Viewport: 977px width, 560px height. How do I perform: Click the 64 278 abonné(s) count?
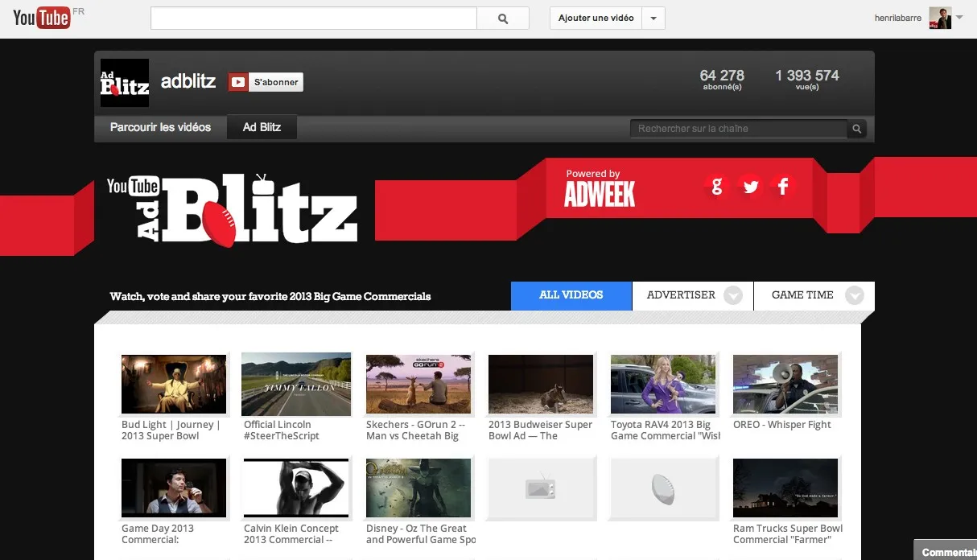tap(722, 79)
